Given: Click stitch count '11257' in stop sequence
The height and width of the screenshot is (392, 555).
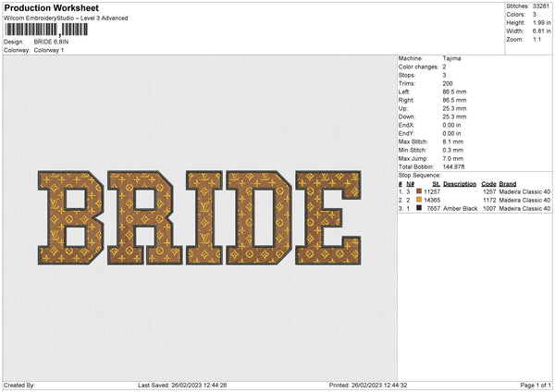Looking at the screenshot, I should click(x=432, y=191).
